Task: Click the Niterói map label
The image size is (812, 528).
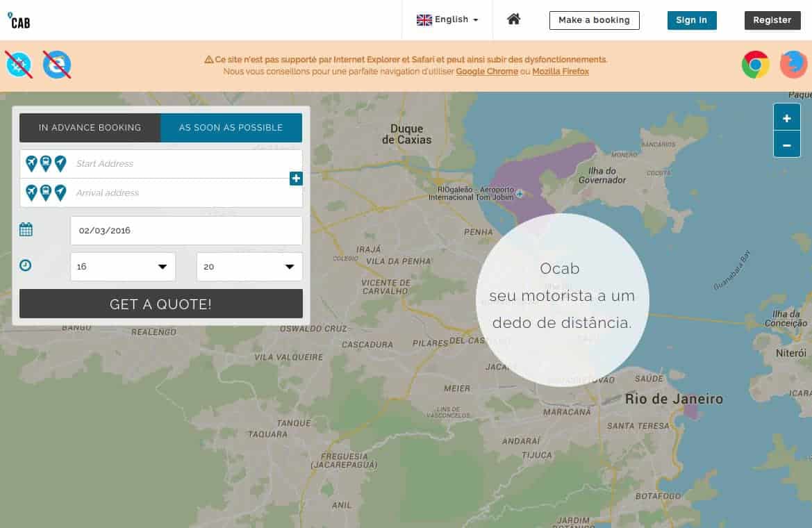Action: tap(790, 354)
